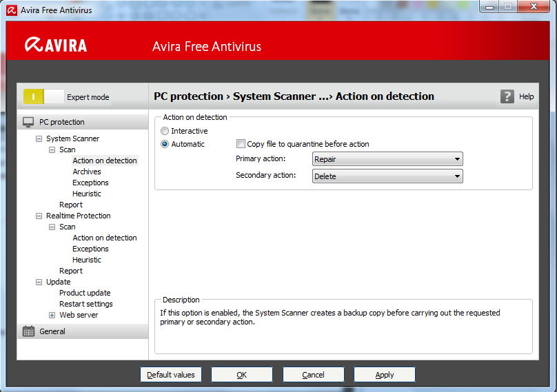Click the General calendar icon
Image resolution: width=557 pixels, height=392 pixels.
click(28, 331)
